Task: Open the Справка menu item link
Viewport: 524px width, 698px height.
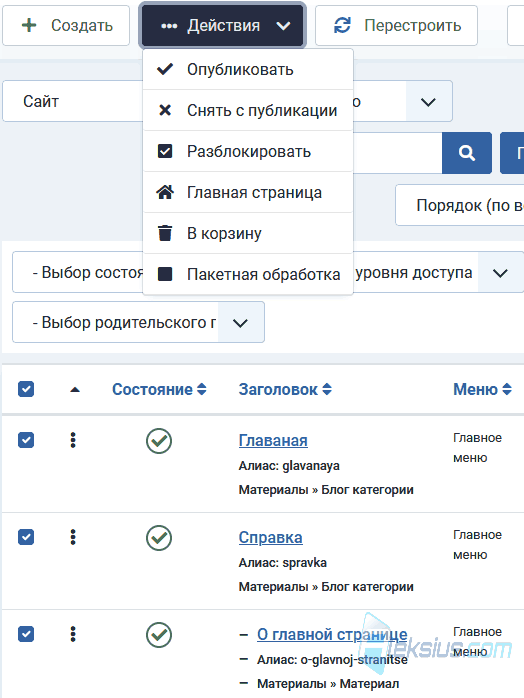Action: point(271,537)
